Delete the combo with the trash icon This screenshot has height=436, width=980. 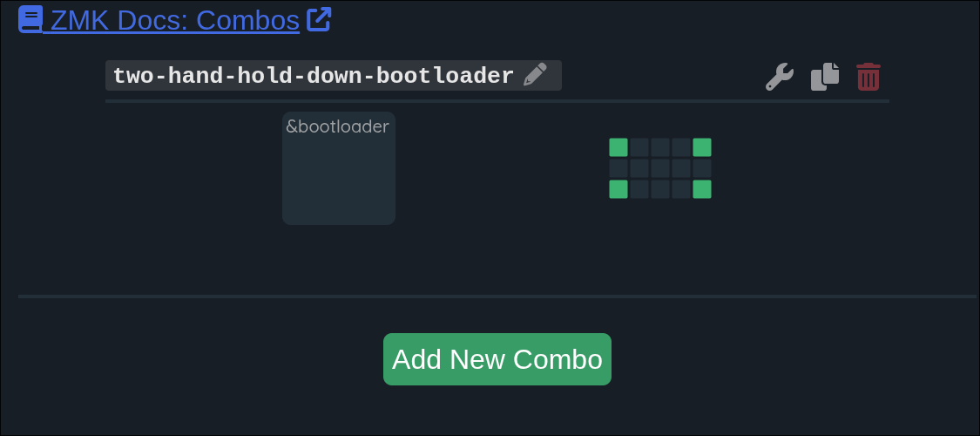(x=868, y=77)
